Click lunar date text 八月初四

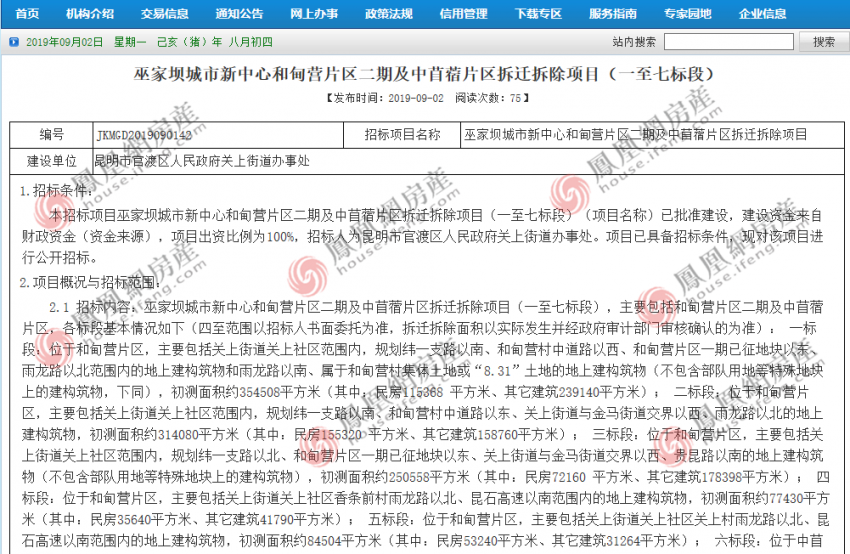pyautogui.click(x=250, y=42)
